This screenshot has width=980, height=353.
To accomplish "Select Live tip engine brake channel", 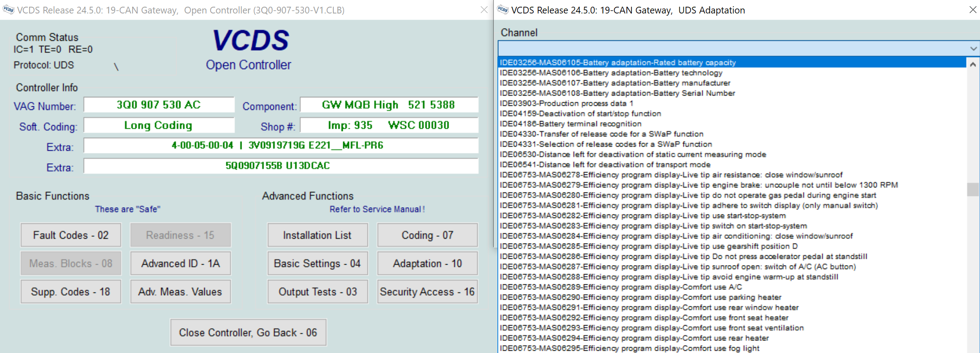I will tap(732, 185).
